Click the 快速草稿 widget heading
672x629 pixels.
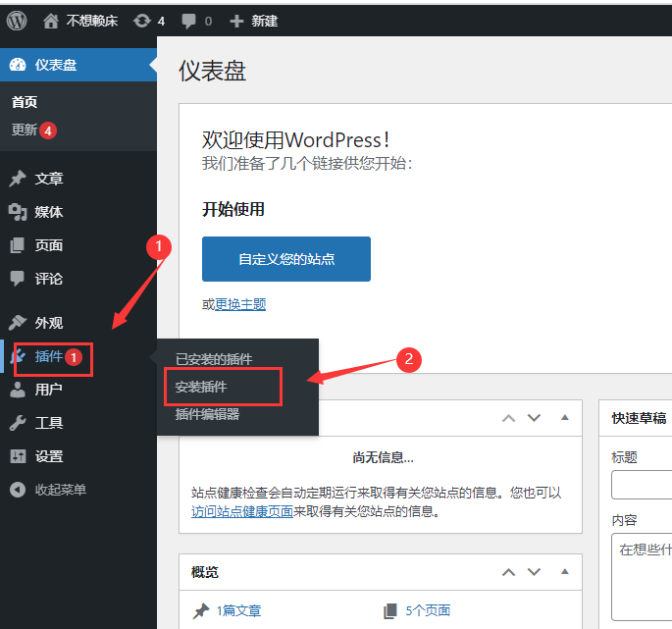(x=639, y=418)
